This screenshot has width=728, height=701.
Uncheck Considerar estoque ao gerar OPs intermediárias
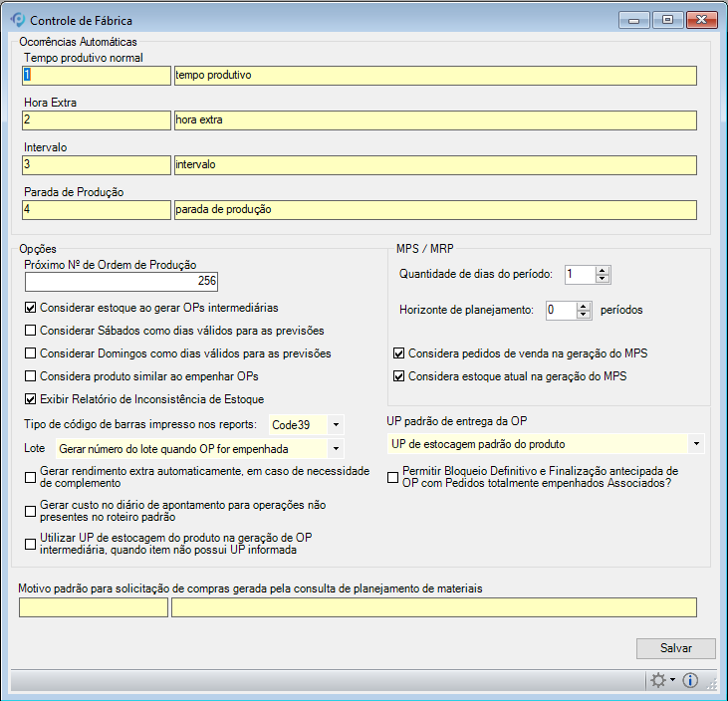[31, 308]
